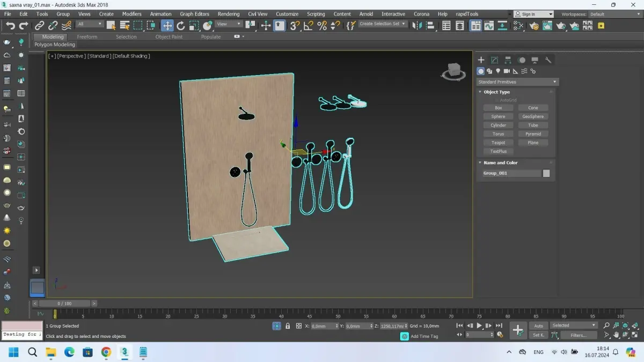The image size is (644, 362).
Task: Click the ViewCube in the viewport
Action: click(454, 71)
